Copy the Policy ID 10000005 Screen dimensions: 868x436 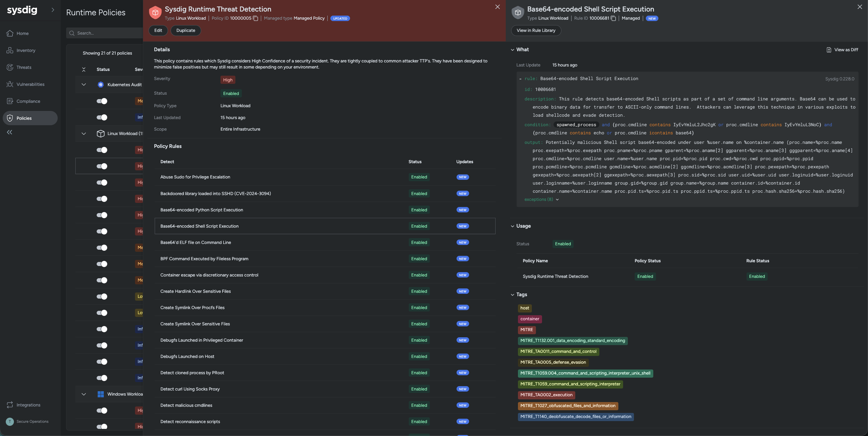(255, 18)
